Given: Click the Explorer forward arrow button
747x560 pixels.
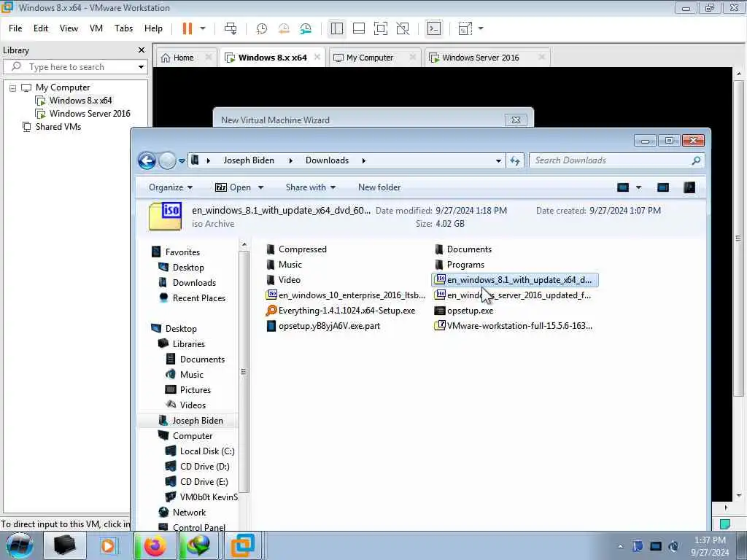Looking at the screenshot, I should pos(167,161).
